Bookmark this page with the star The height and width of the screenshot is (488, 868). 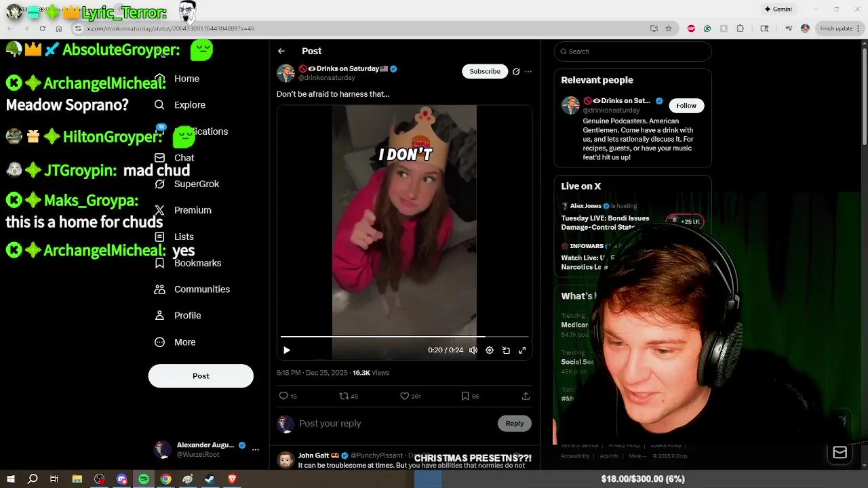point(669,28)
